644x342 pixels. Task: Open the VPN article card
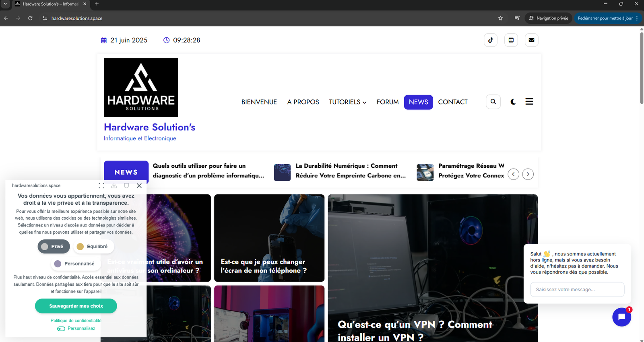433,268
